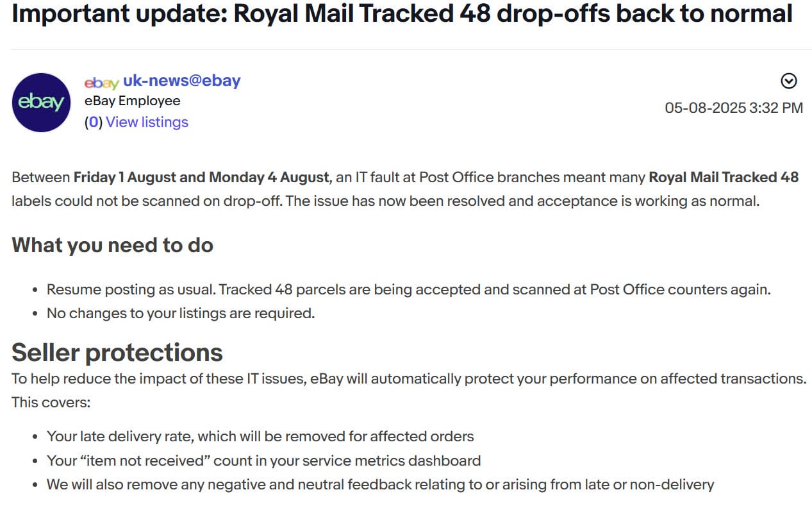
Task: Click the (0) feedback score
Action: click(94, 122)
